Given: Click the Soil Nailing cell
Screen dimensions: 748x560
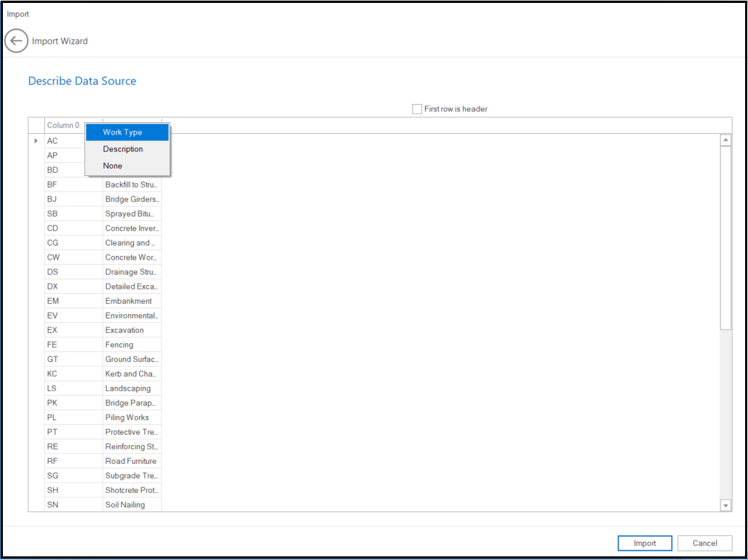Looking at the screenshot, I should tap(131, 505).
